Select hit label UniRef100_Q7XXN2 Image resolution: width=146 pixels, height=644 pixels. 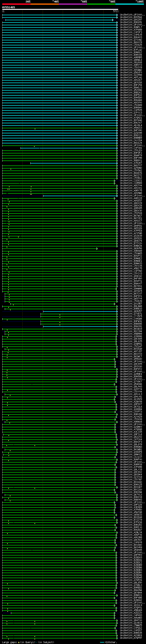coord(131,40)
